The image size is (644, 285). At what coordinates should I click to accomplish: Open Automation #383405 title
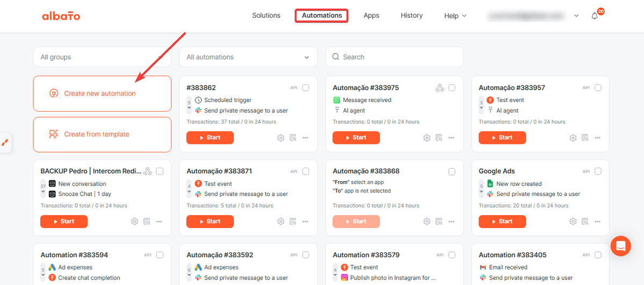(512, 255)
